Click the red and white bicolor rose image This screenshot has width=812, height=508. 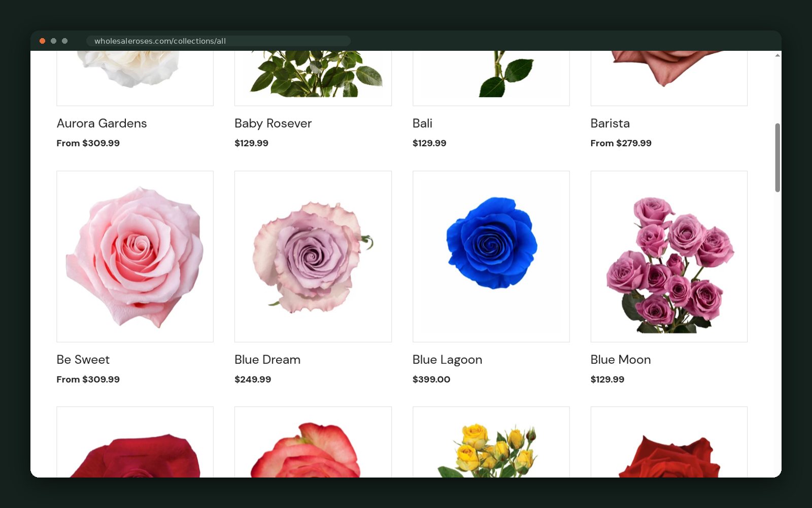(x=313, y=442)
